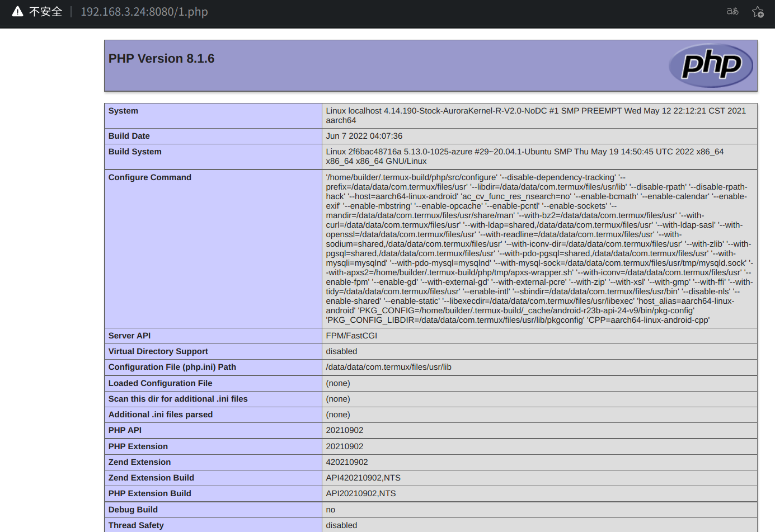Click the Zend Extension Build value API420210902,NTS
The width and height of the screenshot is (775, 532).
(x=363, y=478)
